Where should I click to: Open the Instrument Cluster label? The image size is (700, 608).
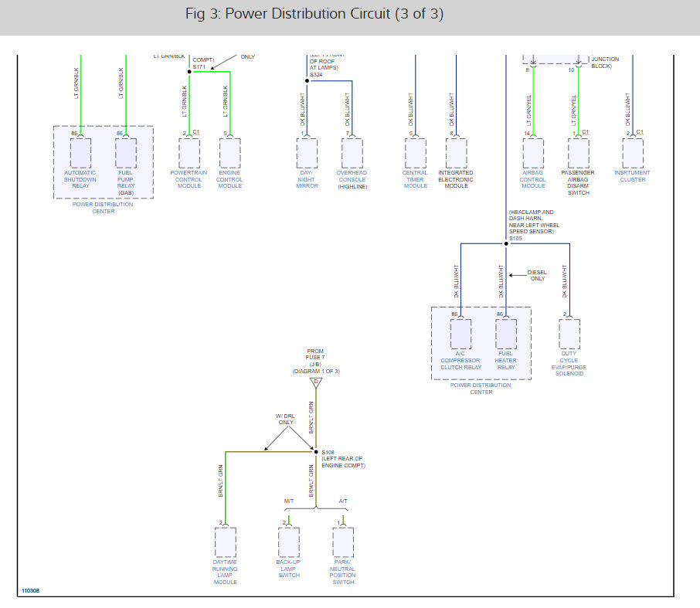click(633, 176)
